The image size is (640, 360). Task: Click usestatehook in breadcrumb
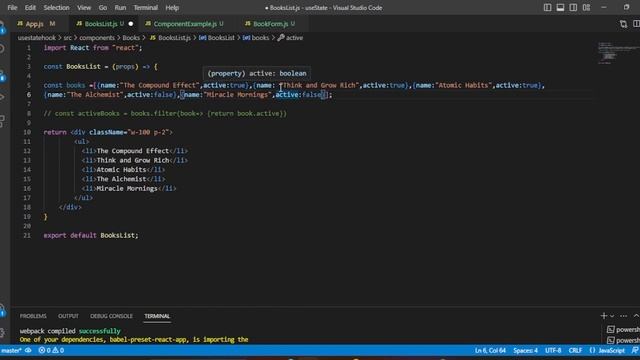tap(37, 38)
